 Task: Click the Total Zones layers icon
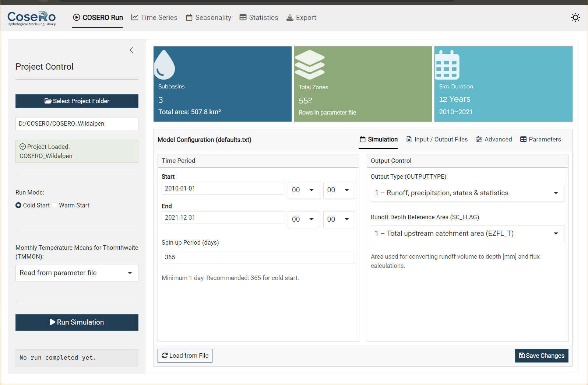[310, 65]
